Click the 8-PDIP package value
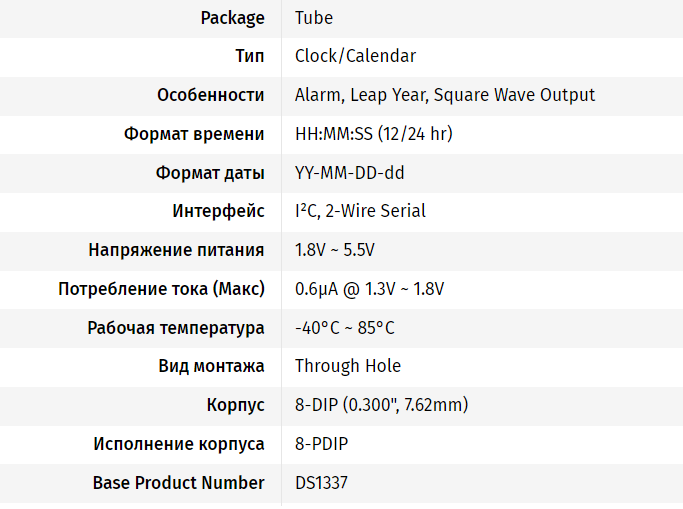The image size is (683, 509). (321, 444)
